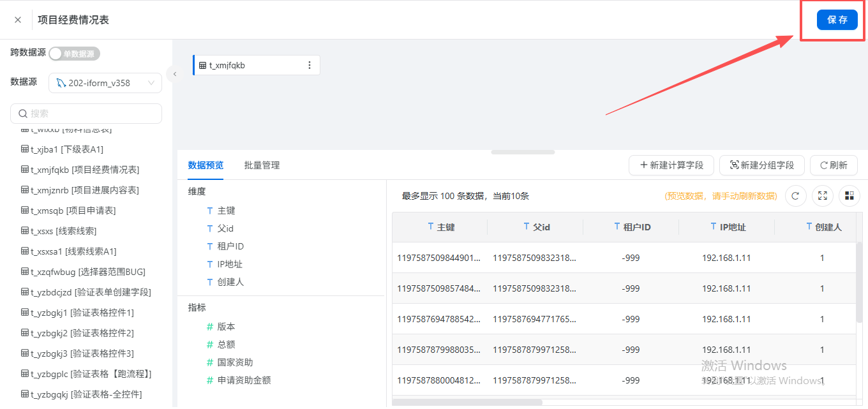Click the 主键 dimension field
This screenshot has width=868, height=409.
(x=226, y=211)
